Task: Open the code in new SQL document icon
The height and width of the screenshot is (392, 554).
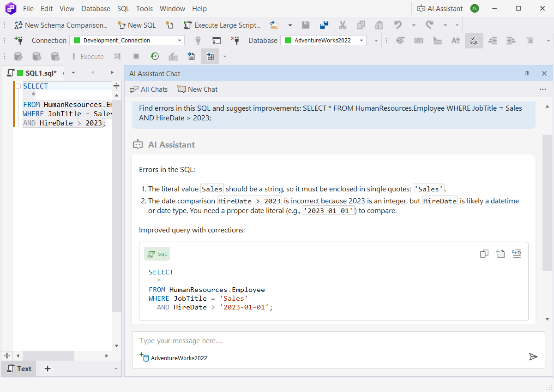Action: pos(500,254)
